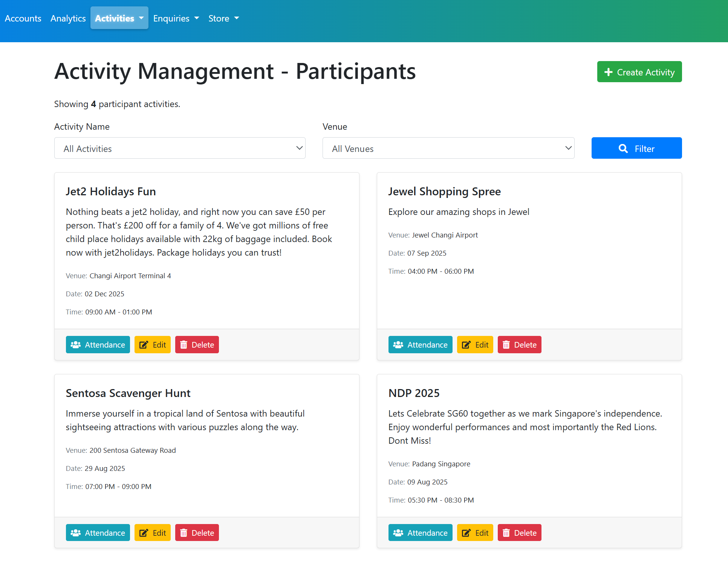This screenshot has width=728, height=564.
Task: Click the trash icon on Jet2 Holidays Fun
Action: click(184, 345)
